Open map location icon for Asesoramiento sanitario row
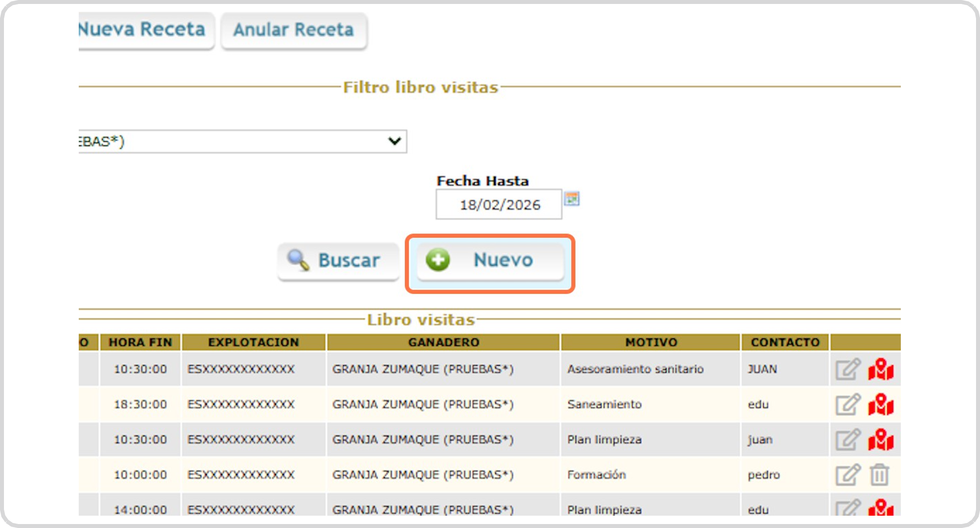 click(x=880, y=369)
